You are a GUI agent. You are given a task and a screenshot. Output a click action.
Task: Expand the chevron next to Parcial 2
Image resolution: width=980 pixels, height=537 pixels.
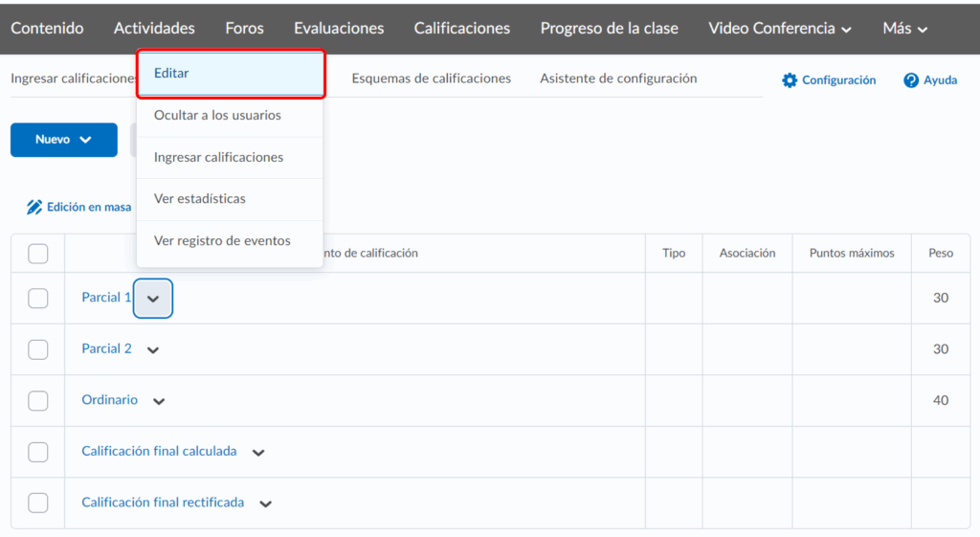(x=153, y=350)
